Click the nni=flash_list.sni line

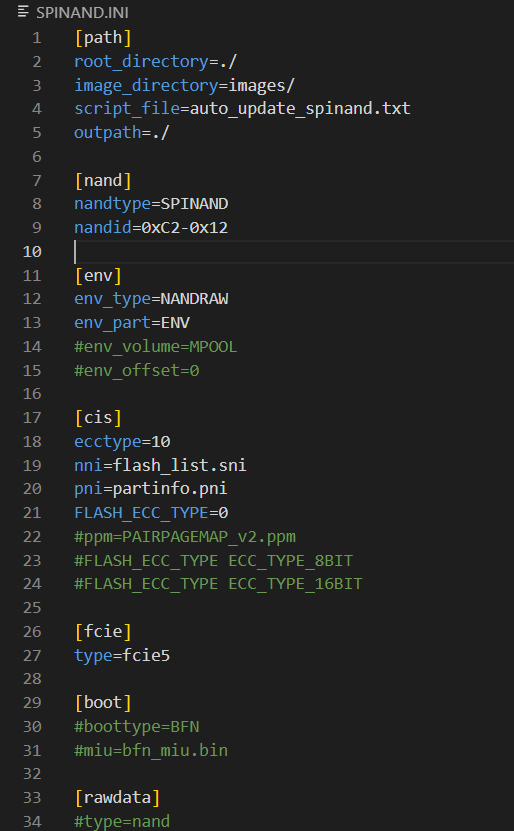click(160, 465)
